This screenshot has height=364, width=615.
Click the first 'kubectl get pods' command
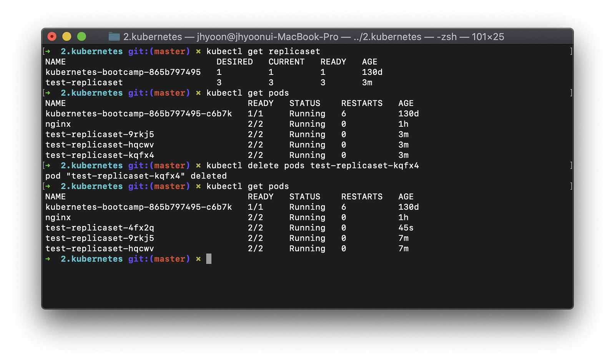coord(248,93)
